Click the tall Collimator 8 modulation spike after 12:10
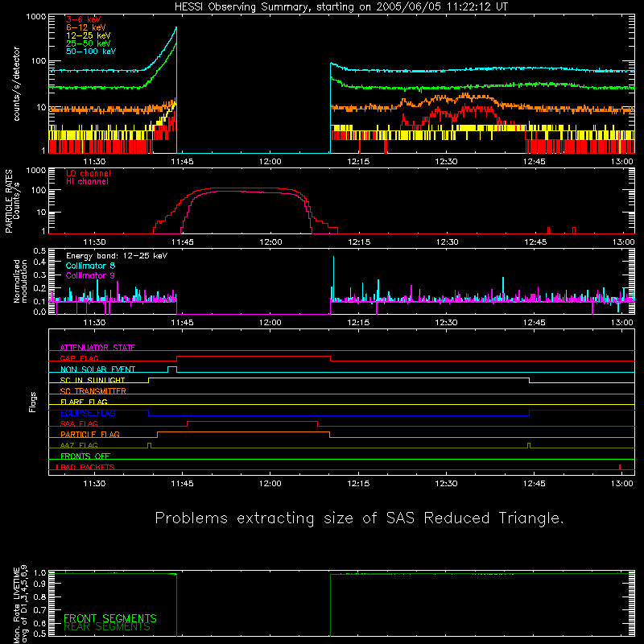Viewport: 644px width, 644px height. pyautogui.click(x=333, y=278)
